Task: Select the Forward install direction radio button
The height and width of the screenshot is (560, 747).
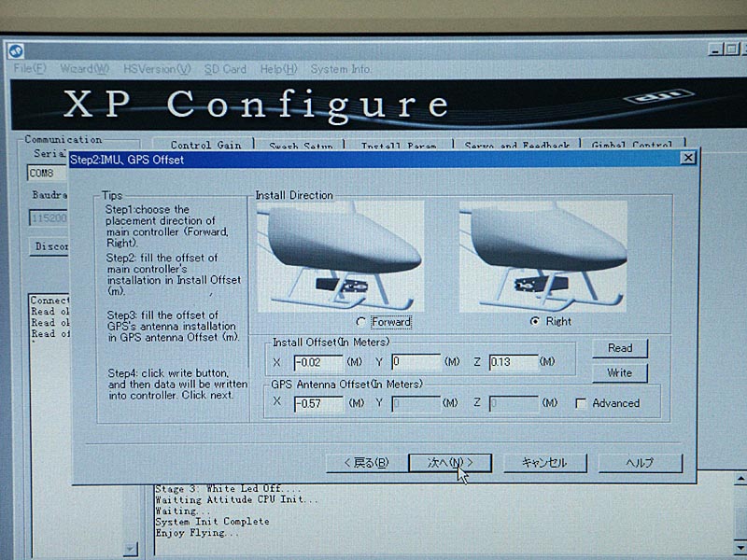Action: click(361, 322)
